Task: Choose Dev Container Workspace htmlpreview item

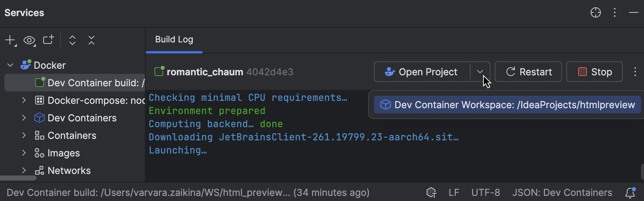Action: pyautogui.click(x=508, y=105)
